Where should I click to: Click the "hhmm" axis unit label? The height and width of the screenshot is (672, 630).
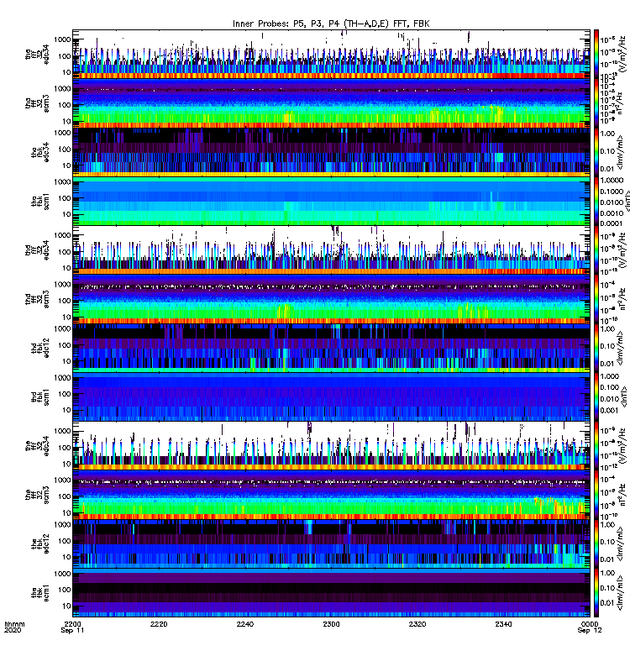[x=14, y=624]
